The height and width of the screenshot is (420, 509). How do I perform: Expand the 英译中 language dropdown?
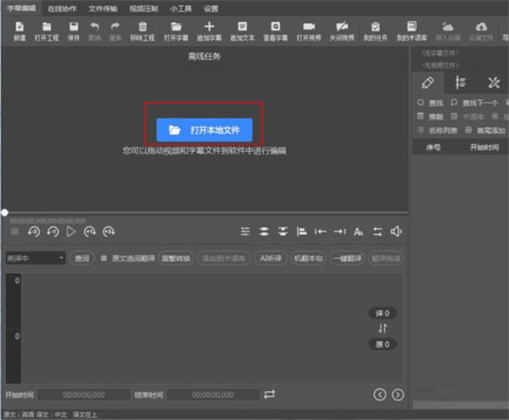[x=35, y=258]
